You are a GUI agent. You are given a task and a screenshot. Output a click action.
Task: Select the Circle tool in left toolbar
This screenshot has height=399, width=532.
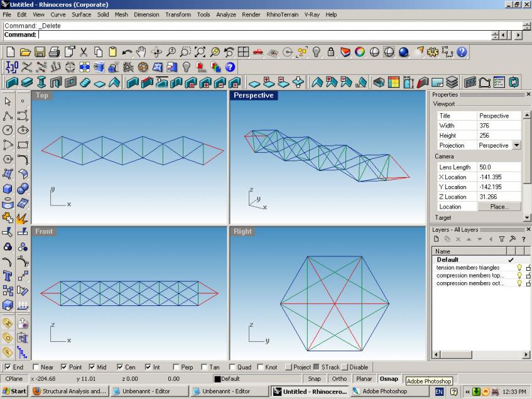click(8, 130)
